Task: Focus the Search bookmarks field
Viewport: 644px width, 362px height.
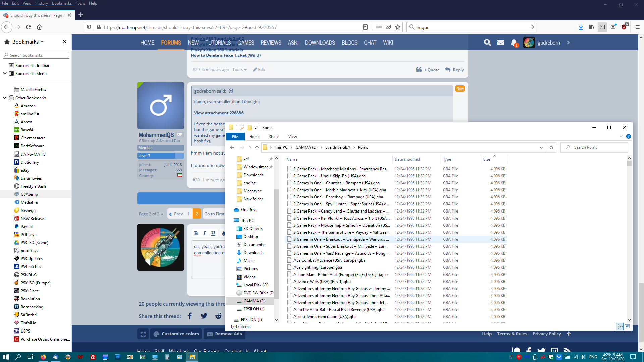Action: point(36,55)
